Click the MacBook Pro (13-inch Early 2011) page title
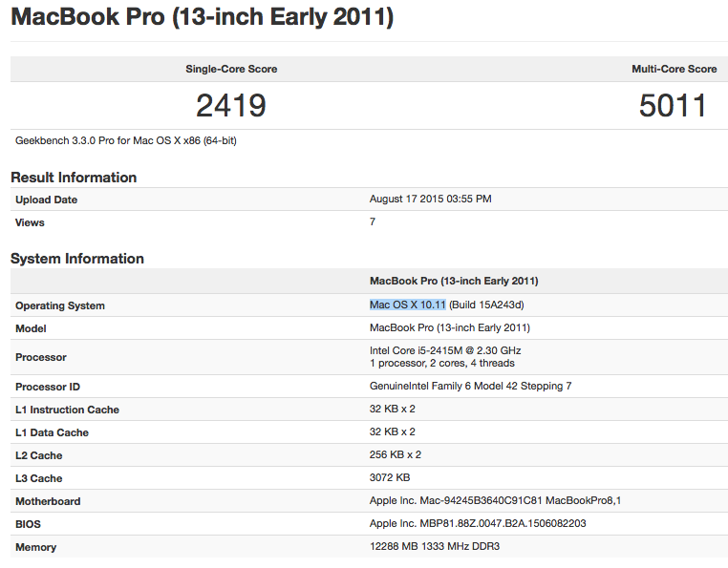 click(202, 19)
